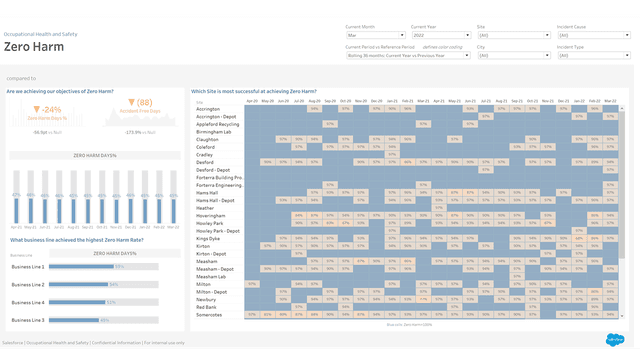Open the Current Month dropdown
Image resolution: width=640 pixels, height=363 pixels.
(x=376, y=35)
